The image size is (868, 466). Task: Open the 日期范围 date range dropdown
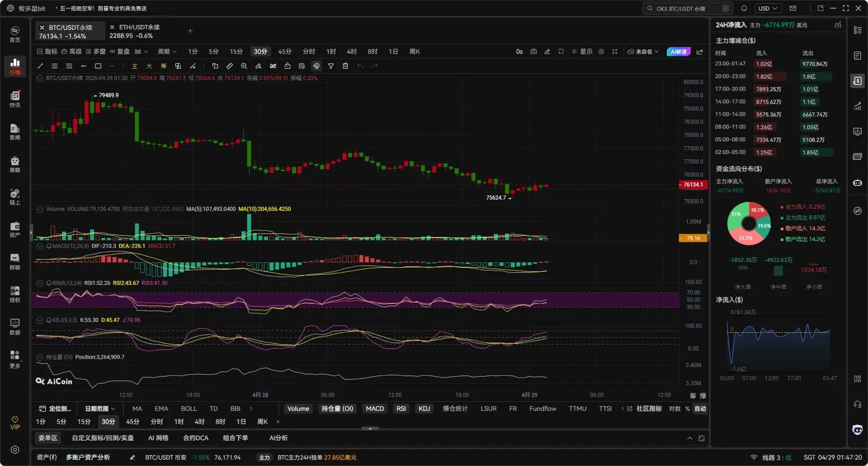[x=100, y=409]
